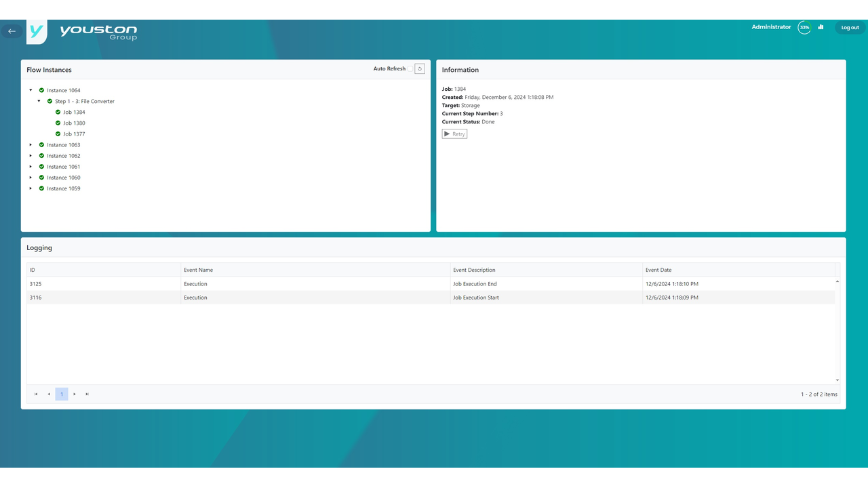Select the Instance 1063 label

point(63,145)
